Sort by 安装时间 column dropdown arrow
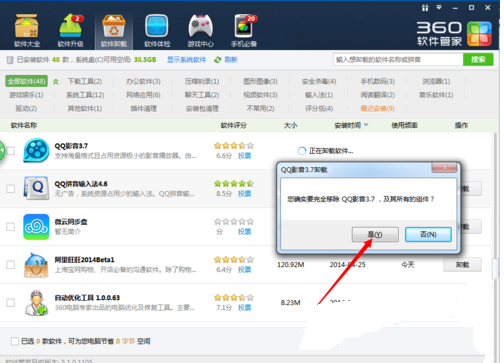The image size is (504, 363). pyautogui.click(x=366, y=125)
